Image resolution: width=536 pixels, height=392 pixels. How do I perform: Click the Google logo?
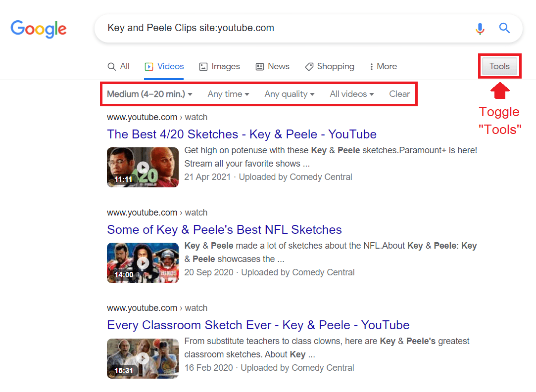point(39,29)
